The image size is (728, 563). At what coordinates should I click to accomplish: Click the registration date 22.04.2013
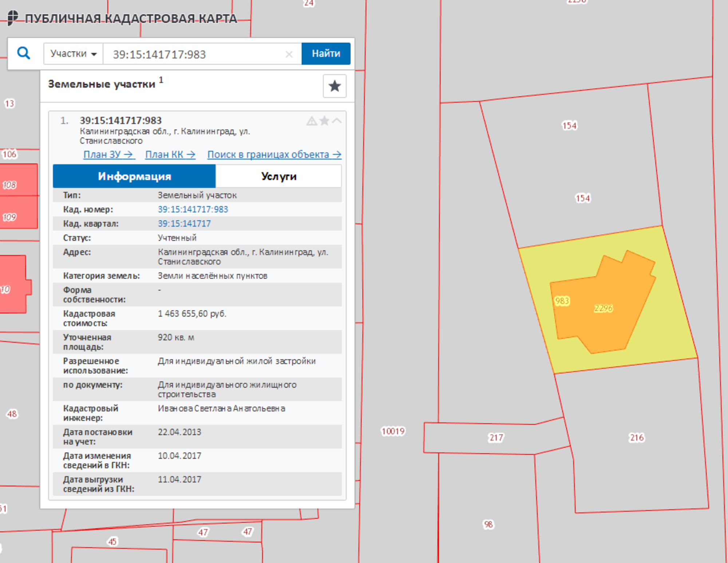[179, 432]
